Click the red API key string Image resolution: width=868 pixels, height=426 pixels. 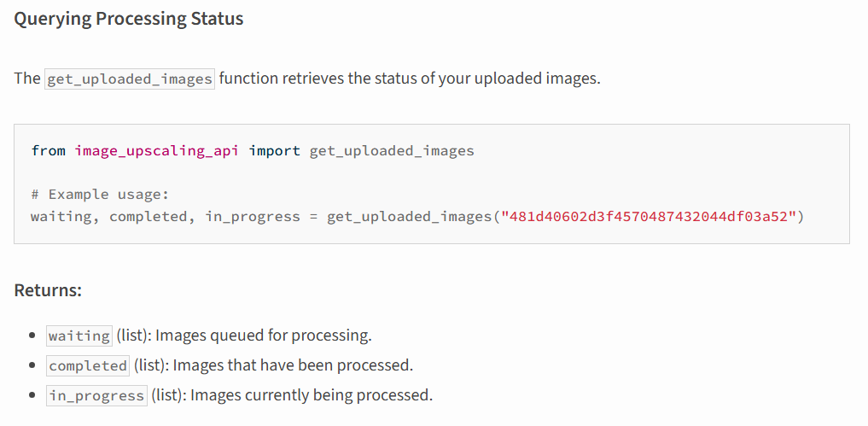[x=648, y=216]
